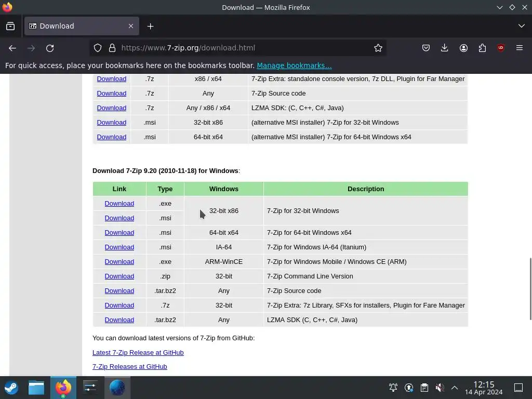Viewport: 532px width, 399px height.
Task: Download 9.20 7-Zip Extra .7z
Action: click(x=119, y=305)
